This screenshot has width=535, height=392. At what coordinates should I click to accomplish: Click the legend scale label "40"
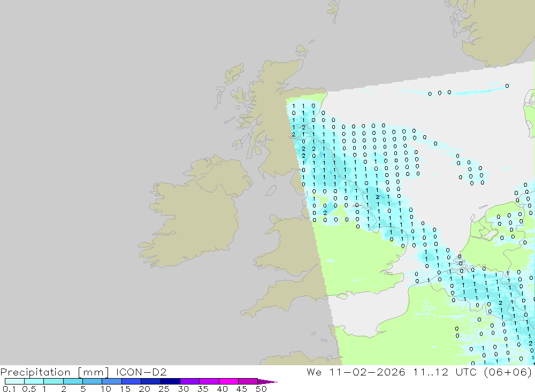tap(222, 389)
